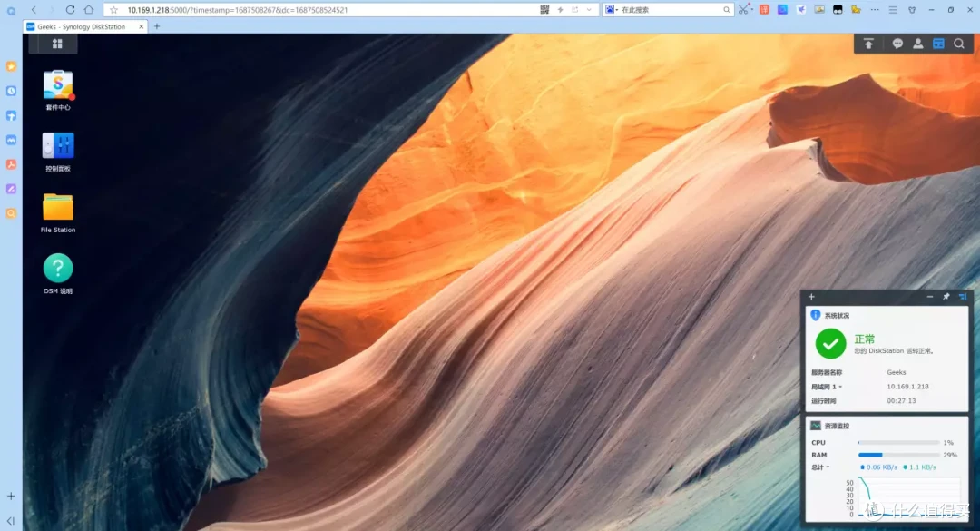
Task: Click the QR code icon in address bar
Action: point(545,10)
